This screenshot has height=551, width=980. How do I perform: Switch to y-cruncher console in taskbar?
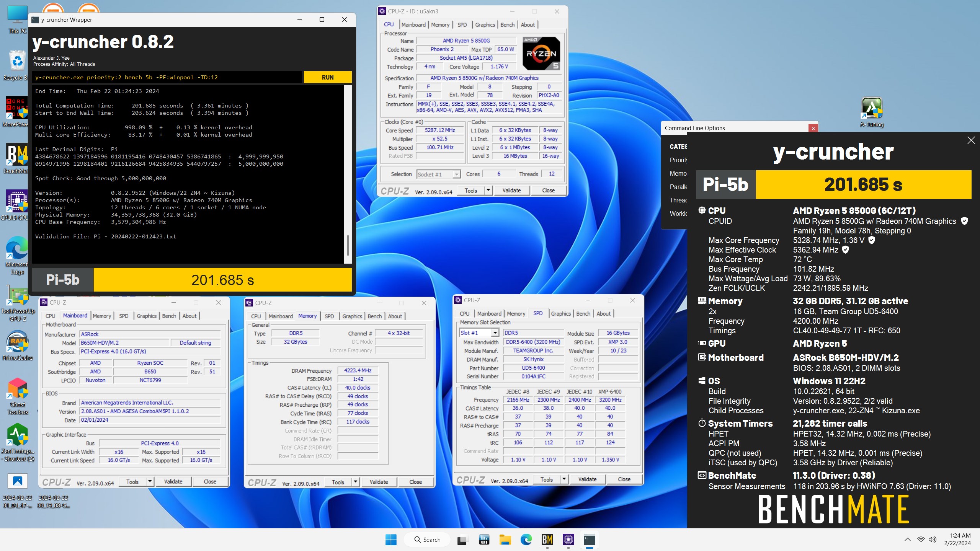point(590,540)
